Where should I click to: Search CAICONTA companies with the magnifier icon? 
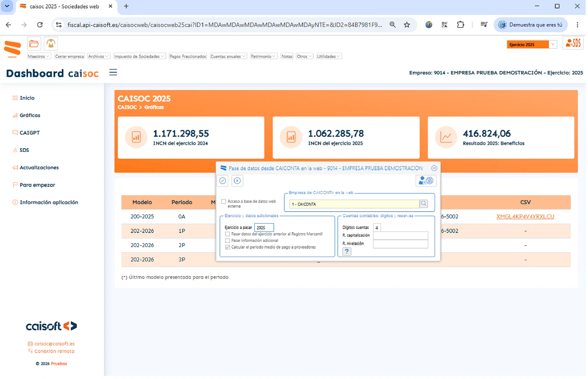[424, 204]
